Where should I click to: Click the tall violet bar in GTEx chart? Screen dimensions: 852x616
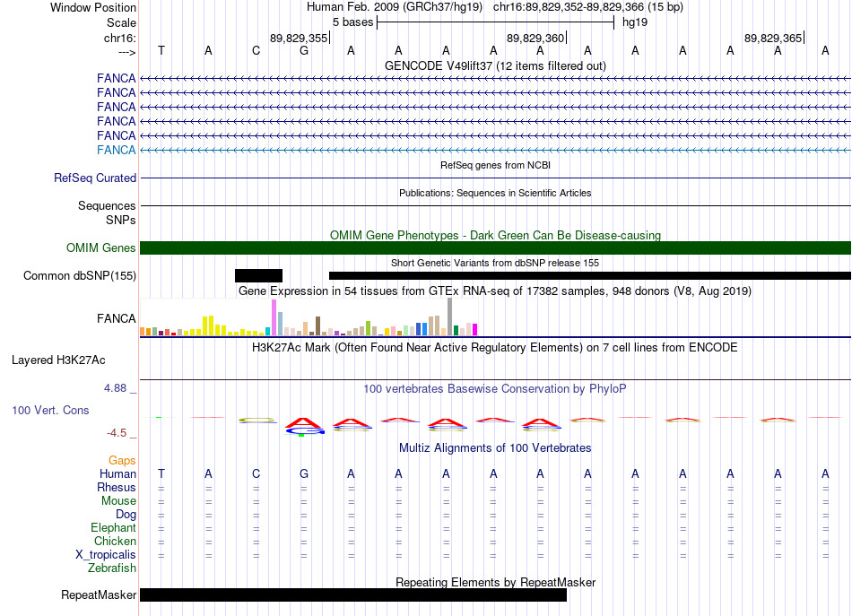[x=274, y=317]
